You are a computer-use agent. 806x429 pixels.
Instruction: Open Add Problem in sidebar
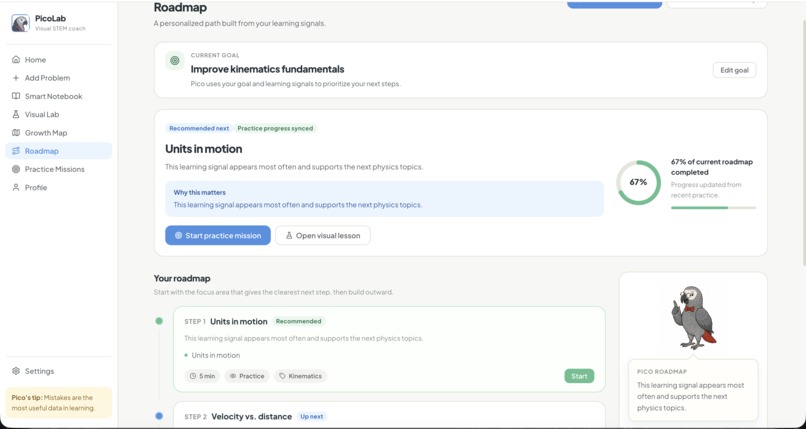pos(59,78)
